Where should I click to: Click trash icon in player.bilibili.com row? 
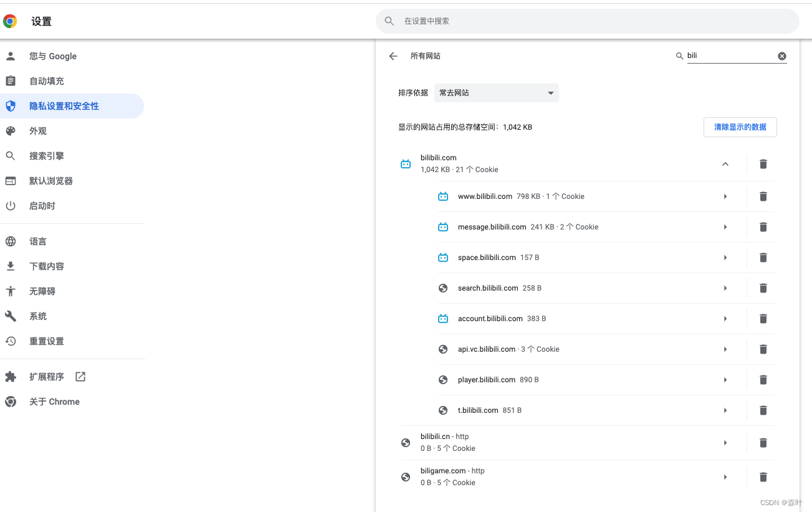(x=763, y=380)
